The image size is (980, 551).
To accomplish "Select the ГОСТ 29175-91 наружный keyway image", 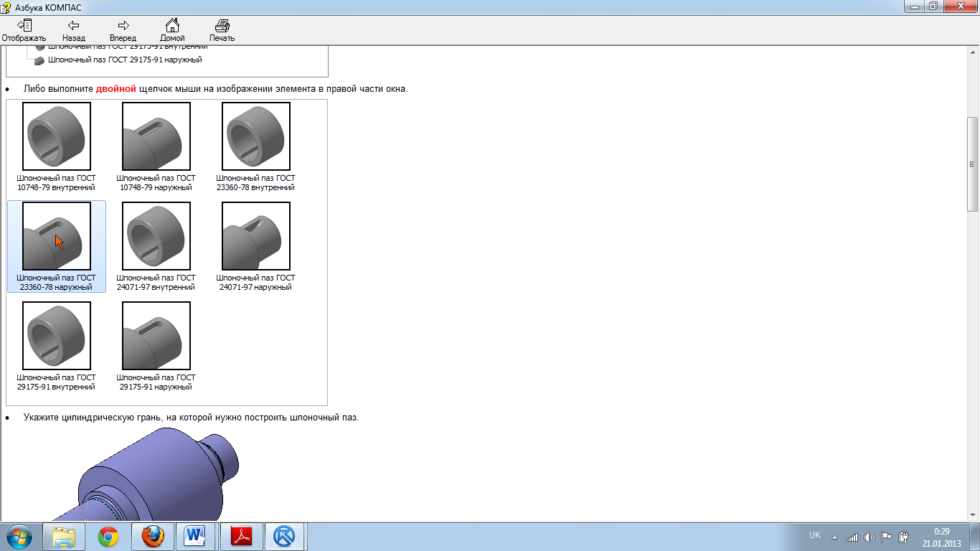I will click(156, 336).
